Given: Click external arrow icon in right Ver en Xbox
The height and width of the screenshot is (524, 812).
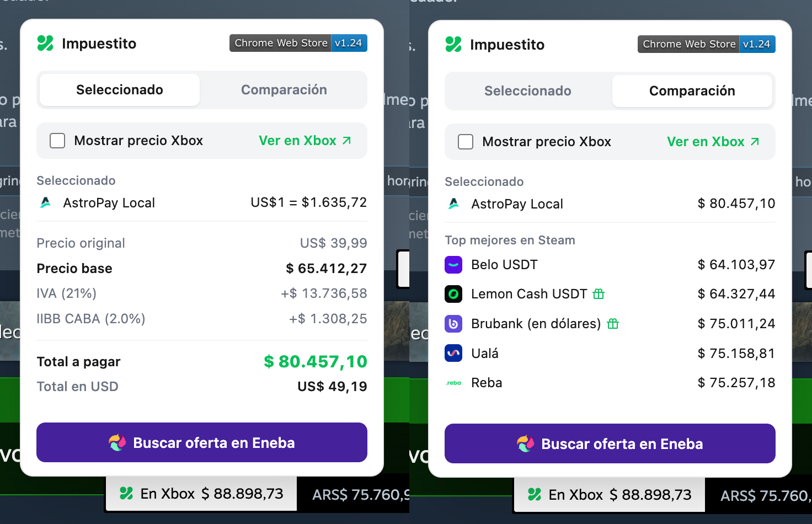Looking at the screenshot, I should pos(755,142).
